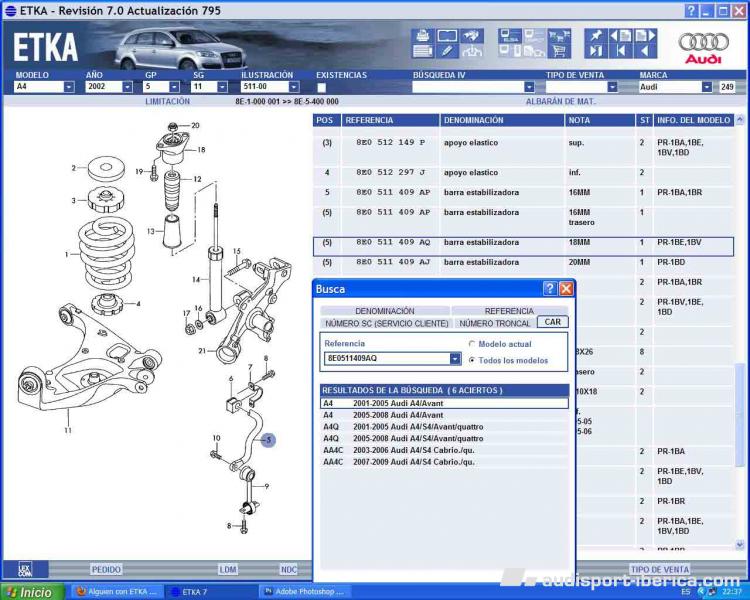Click the parts list scroll-up arrow
Screen dimensions: 750x600
[x=739, y=119]
